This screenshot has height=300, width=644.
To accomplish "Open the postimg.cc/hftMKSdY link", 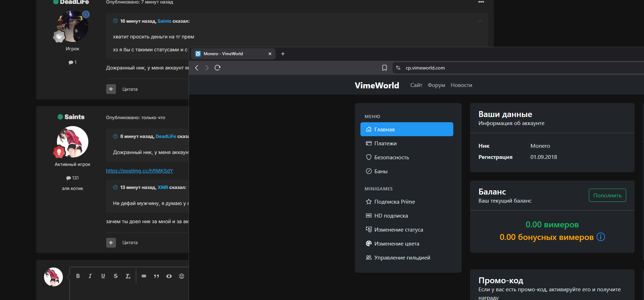I will point(139,171).
